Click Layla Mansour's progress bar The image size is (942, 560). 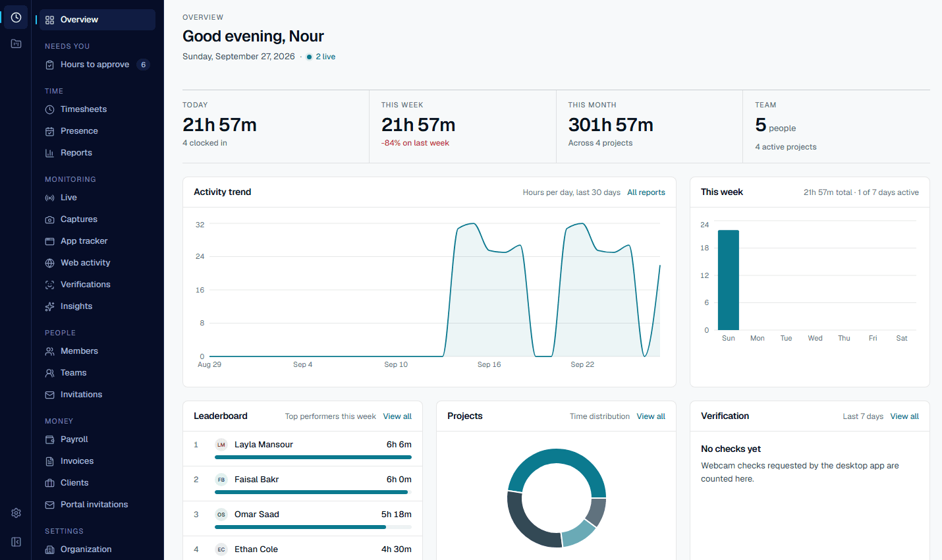click(x=313, y=457)
